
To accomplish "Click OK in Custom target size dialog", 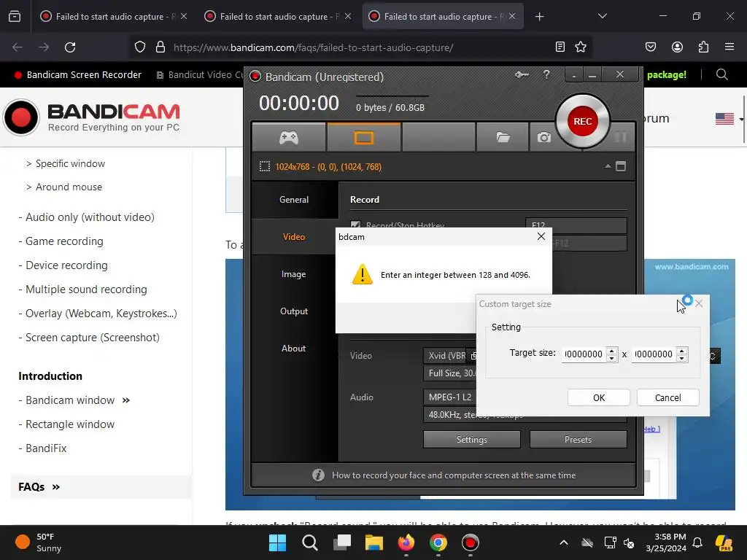I will click(599, 397).
